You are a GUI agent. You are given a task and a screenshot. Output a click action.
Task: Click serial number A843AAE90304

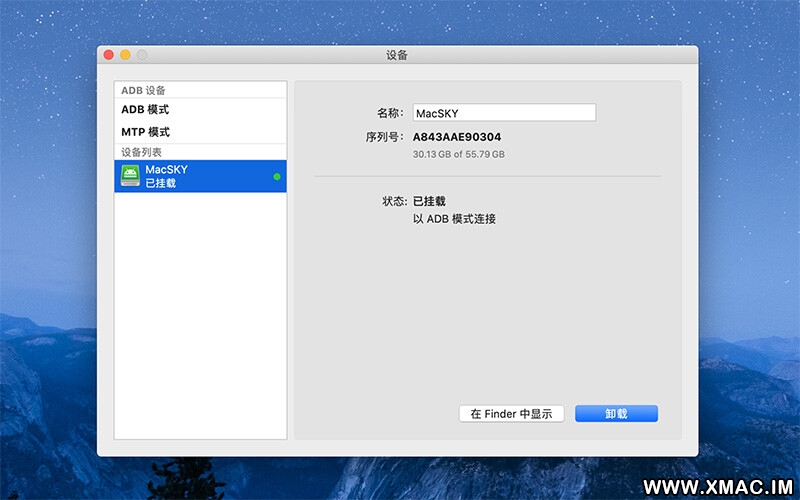(x=457, y=137)
